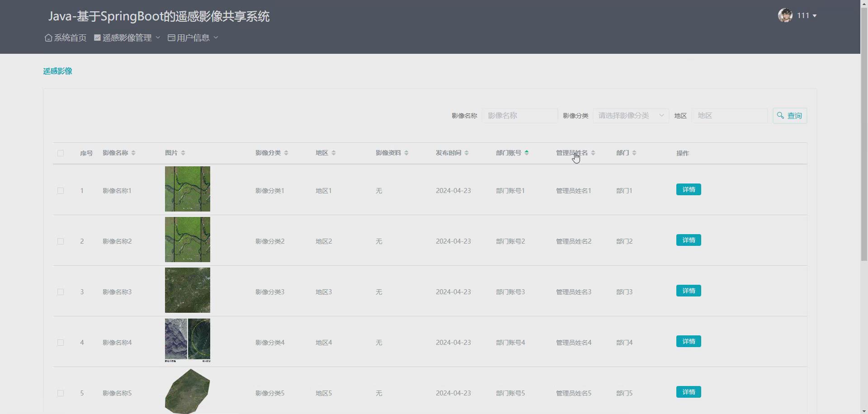This screenshot has width=868, height=414.
Task: Click the thumbnail image of 影像名称4
Action: tap(187, 340)
